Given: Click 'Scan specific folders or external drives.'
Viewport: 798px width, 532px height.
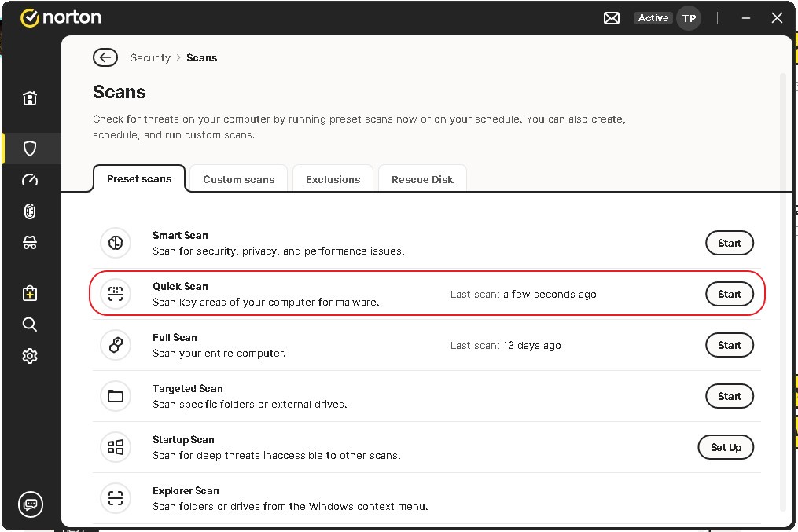Looking at the screenshot, I should pyautogui.click(x=250, y=405).
